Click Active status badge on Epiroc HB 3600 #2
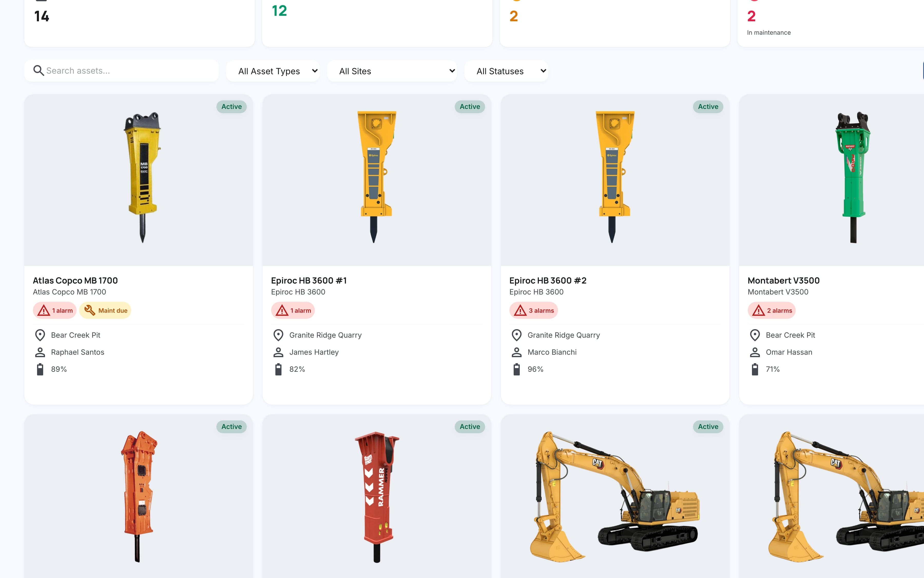 pos(708,107)
